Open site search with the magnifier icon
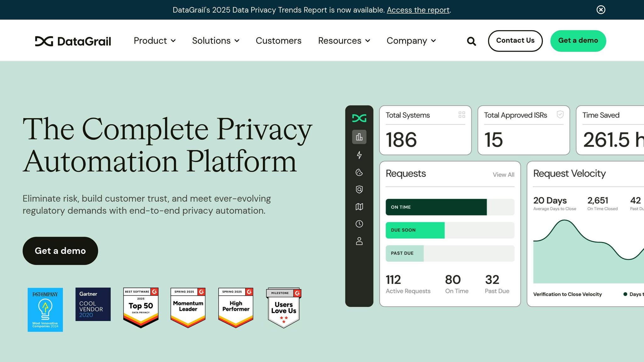Image resolution: width=644 pixels, height=362 pixels. pyautogui.click(x=471, y=41)
